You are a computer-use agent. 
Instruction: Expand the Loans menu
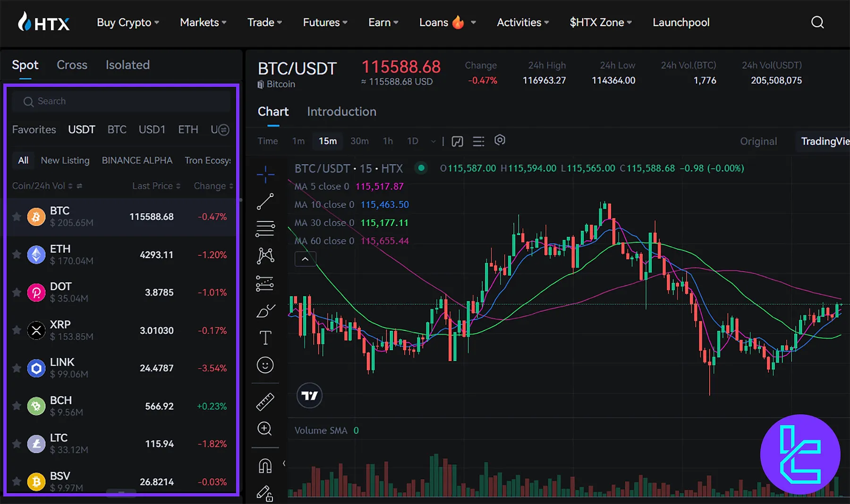[447, 22]
